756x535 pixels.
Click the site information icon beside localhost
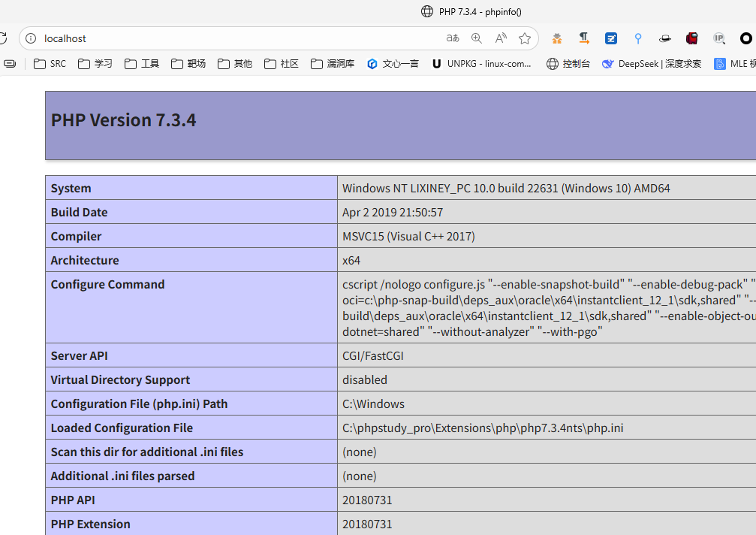(31, 38)
